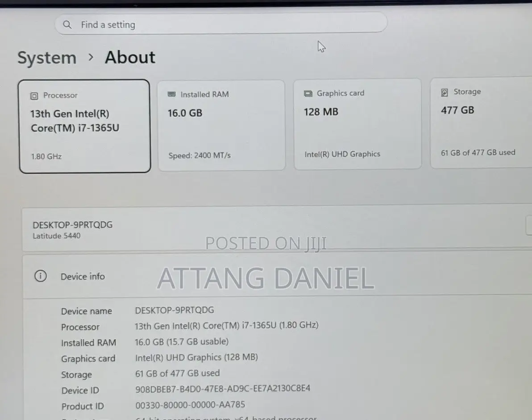Click the Processor chip icon
This screenshot has height=420, width=532.
[x=34, y=96]
